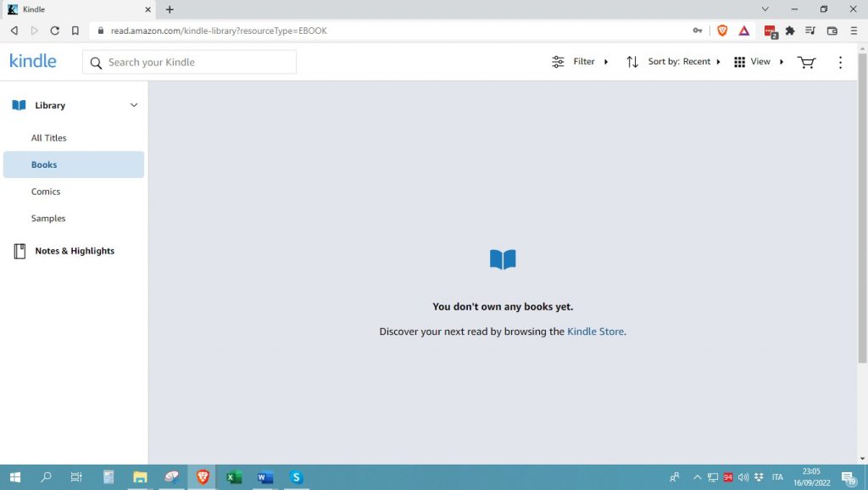Image resolution: width=868 pixels, height=490 pixels.
Task: Go to Samples in the sidebar
Action: pos(48,218)
